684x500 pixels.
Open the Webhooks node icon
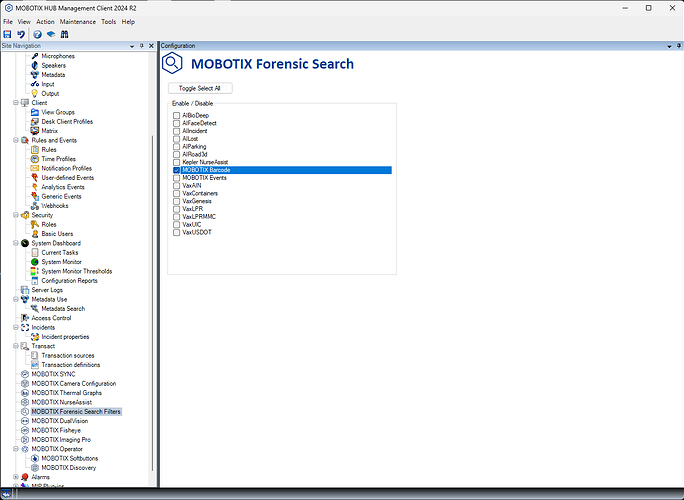click(x=35, y=205)
